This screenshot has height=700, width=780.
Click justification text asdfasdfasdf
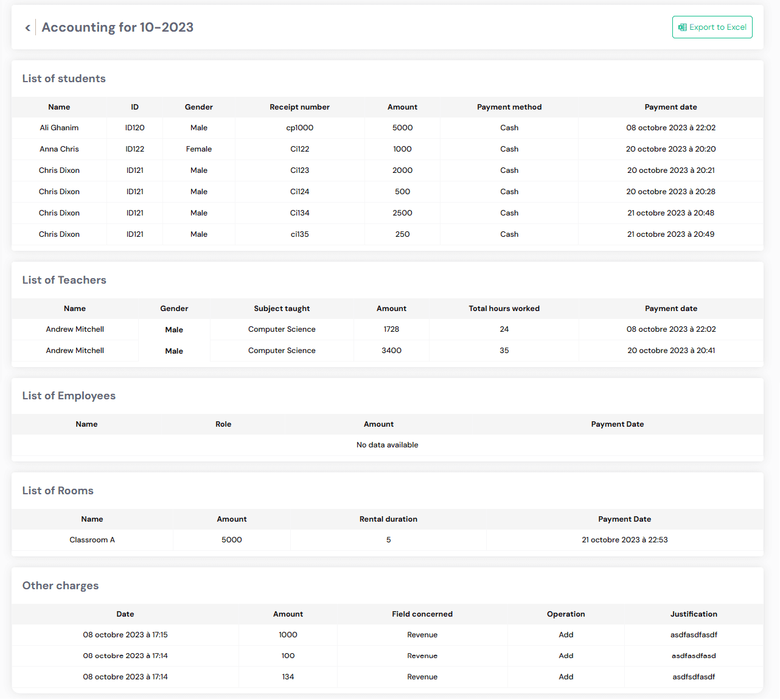click(694, 635)
